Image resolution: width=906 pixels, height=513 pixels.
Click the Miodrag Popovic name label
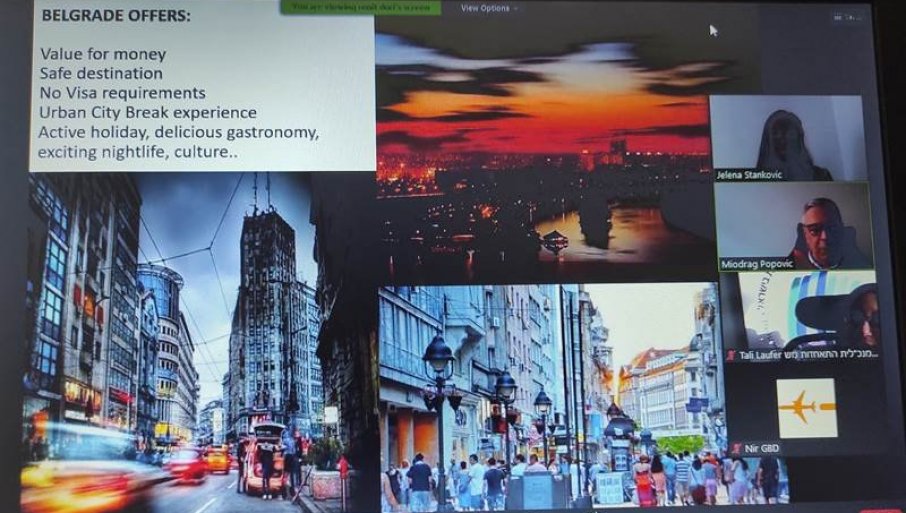point(758,264)
